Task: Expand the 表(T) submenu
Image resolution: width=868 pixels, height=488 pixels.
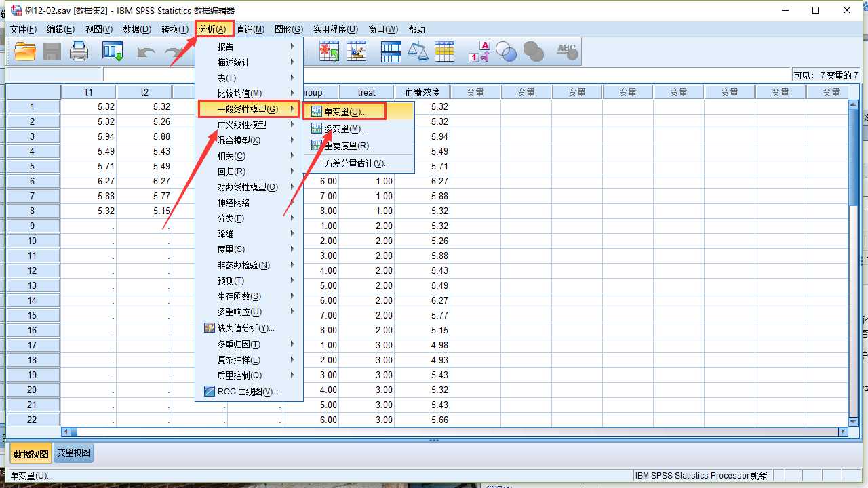Action: [249, 78]
